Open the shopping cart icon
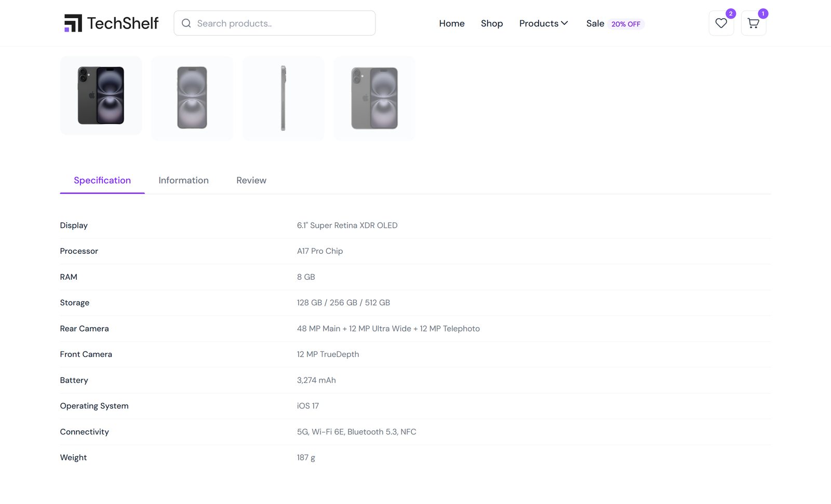Image resolution: width=831 pixels, height=504 pixels. [753, 23]
